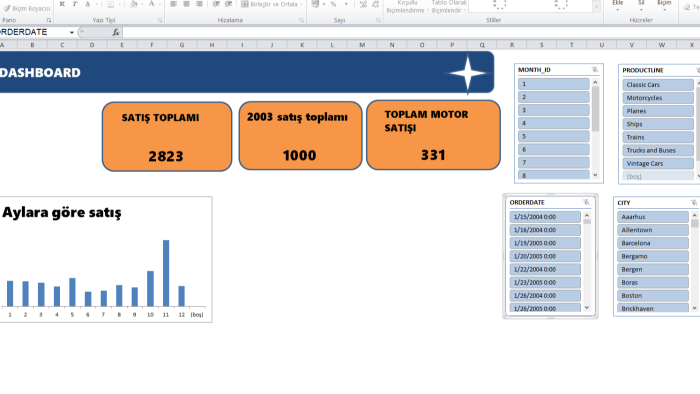Expand the cell styles gallery
Screen dimensions: 700x394
596,6
